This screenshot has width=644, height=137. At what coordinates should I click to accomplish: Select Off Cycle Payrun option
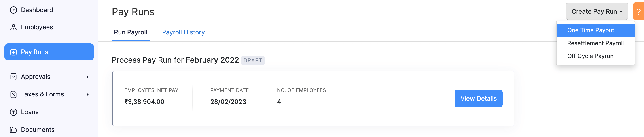pyautogui.click(x=590, y=56)
